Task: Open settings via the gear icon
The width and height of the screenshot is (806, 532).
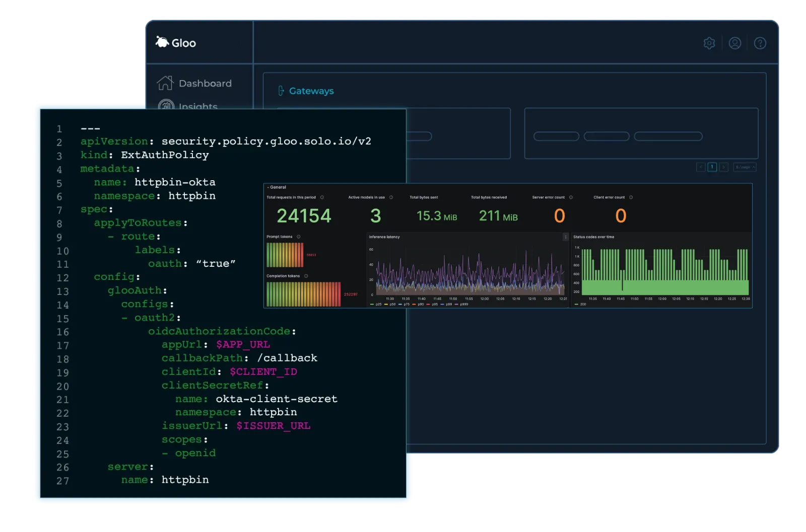Action: (709, 43)
